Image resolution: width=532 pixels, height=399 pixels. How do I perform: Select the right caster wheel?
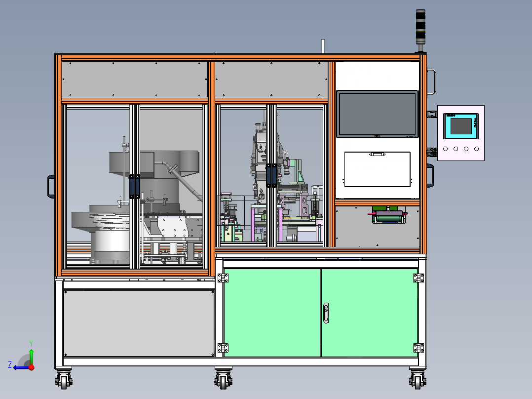pos(418,379)
